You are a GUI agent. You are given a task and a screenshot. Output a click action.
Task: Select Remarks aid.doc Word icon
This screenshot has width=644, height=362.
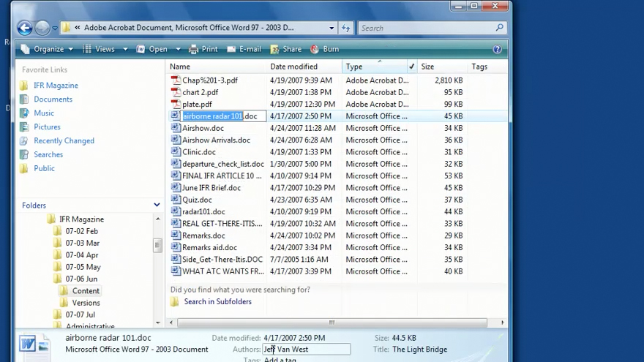(176, 247)
